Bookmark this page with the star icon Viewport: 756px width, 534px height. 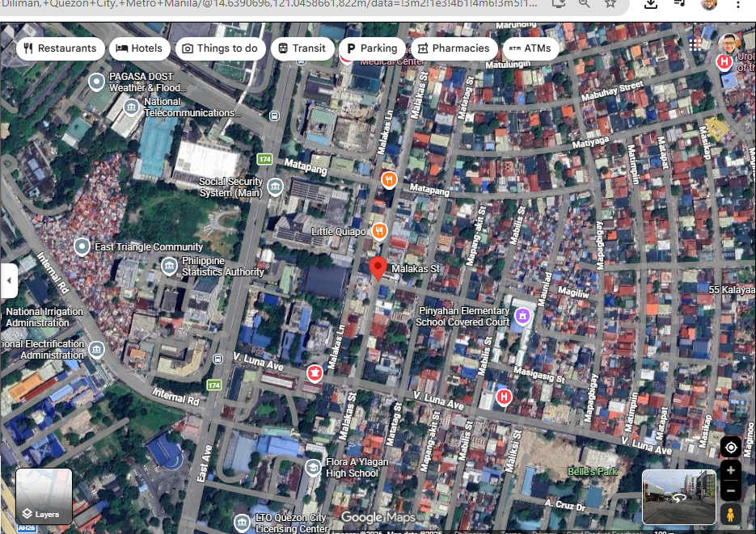610,4
